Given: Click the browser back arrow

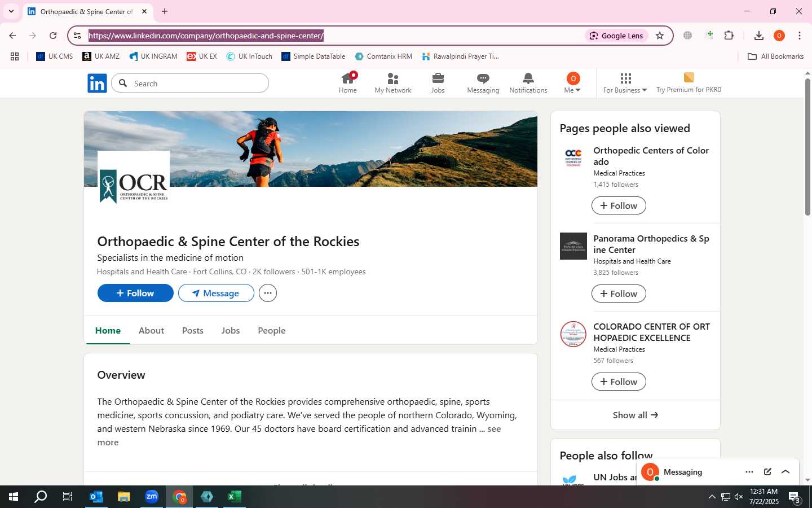Looking at the screenshot, I should pyautogui.click(x=12, y=36).
